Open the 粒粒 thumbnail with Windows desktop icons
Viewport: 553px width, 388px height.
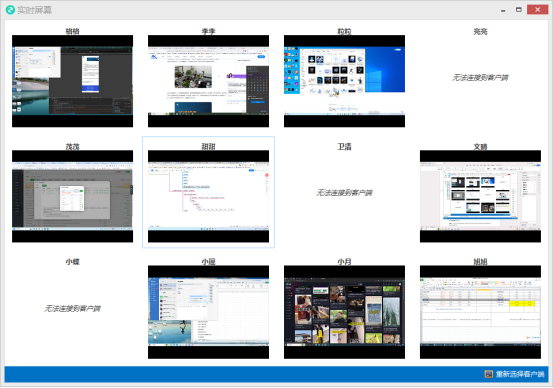344,81
